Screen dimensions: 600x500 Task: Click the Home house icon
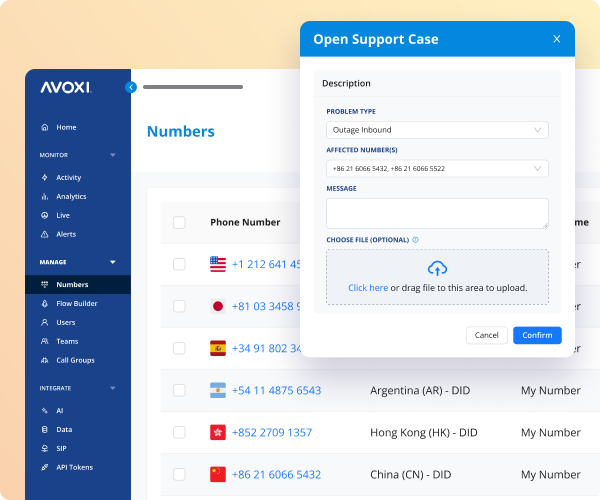point(45,127)
